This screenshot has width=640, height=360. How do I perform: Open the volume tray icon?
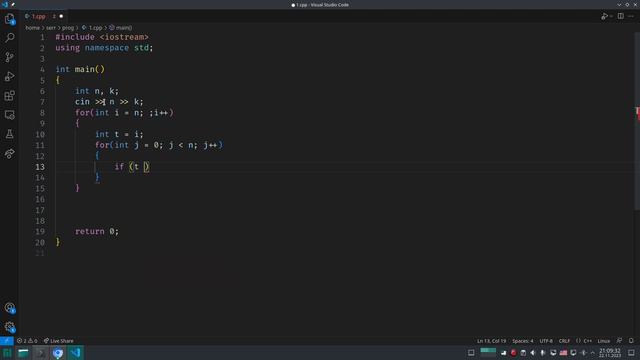[533, 353]
